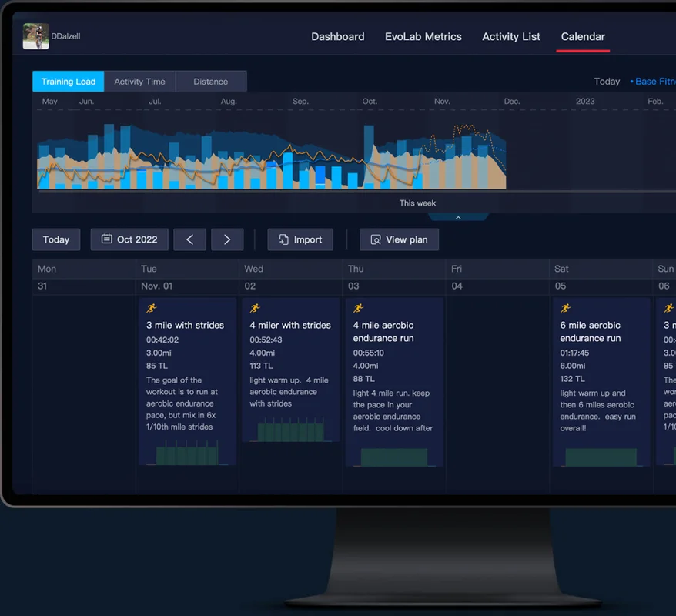Collapse the chart panel with chevron
This screenshot has height=616, width=676.
pyautogui.click(x=458, y=218)
